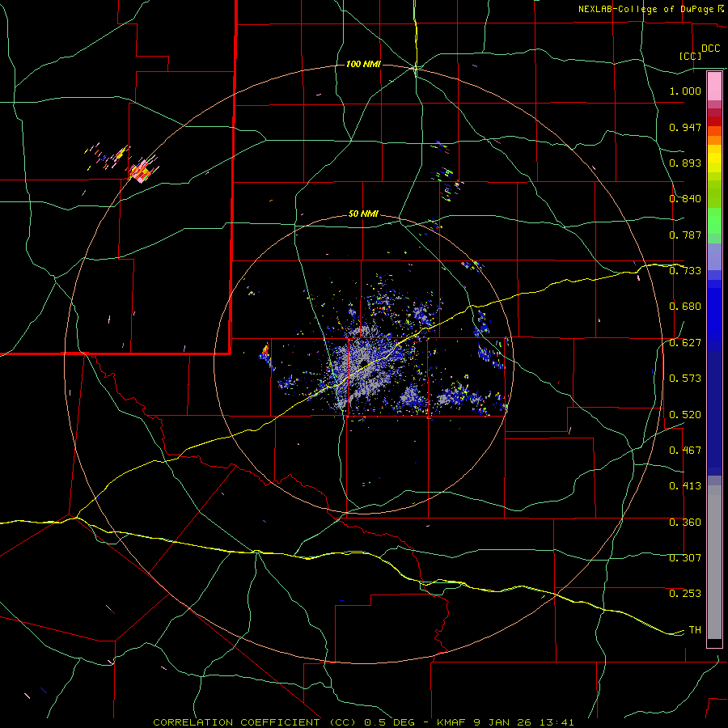Click the TH threshold label
The image size is (728, 728).
tap(695, 630)
